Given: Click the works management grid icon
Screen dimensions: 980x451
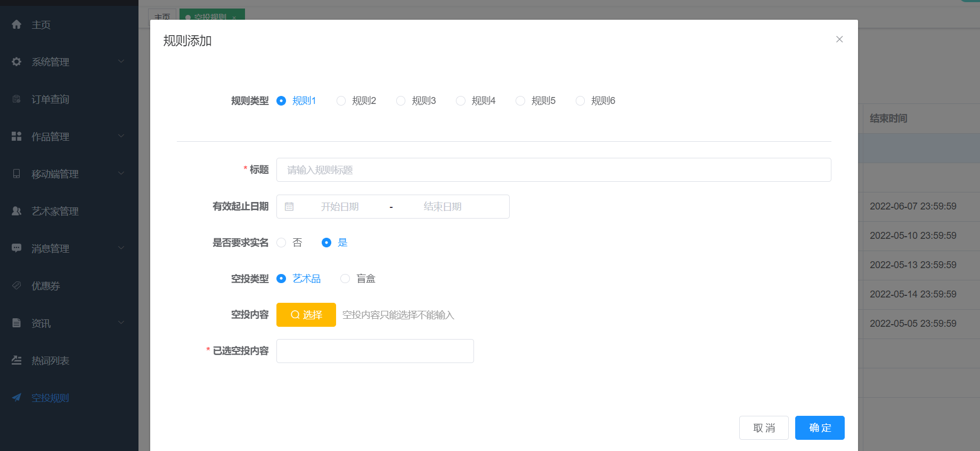Looking at the screenshot, I should [17, 136].
